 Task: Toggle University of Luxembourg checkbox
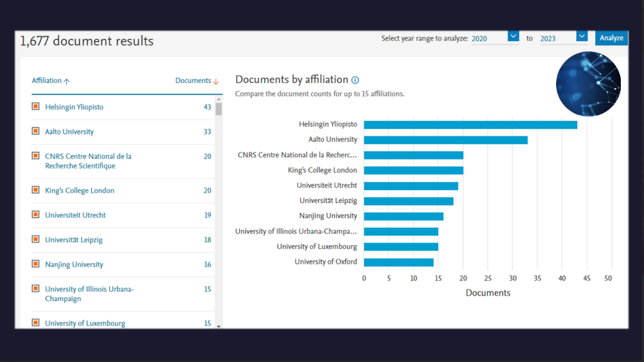tap(36, 323)
